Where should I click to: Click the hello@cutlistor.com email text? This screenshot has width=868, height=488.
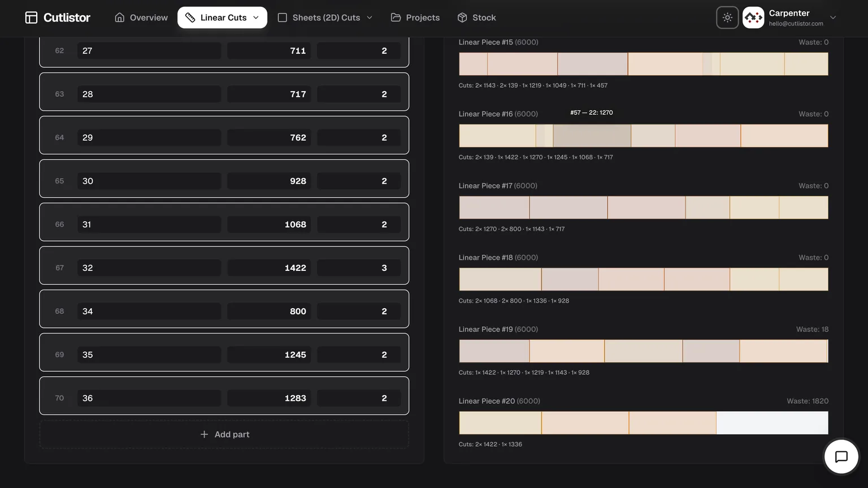[x=796, y=24]
